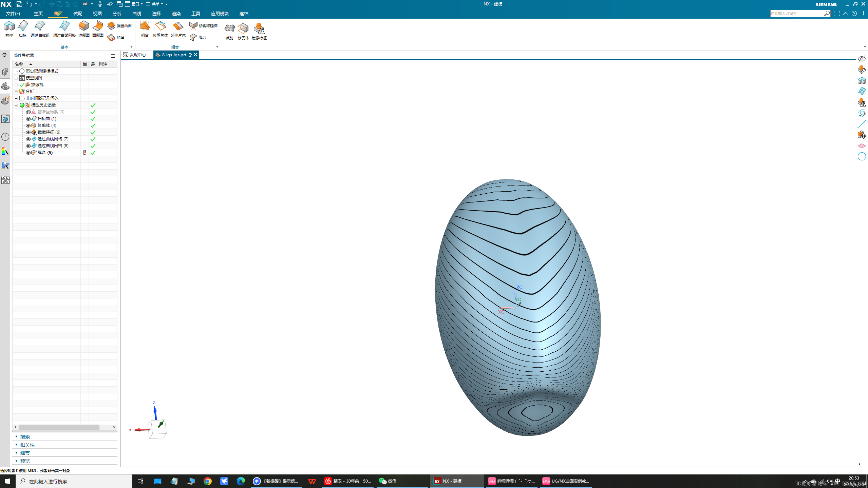Sort by the 名称 column header

[46, 64]
